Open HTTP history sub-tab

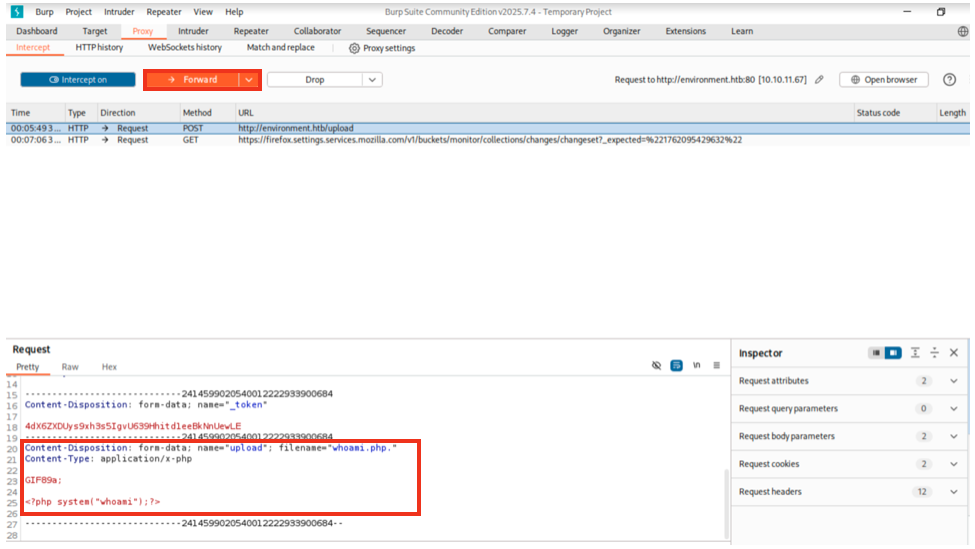coord(99,47)
